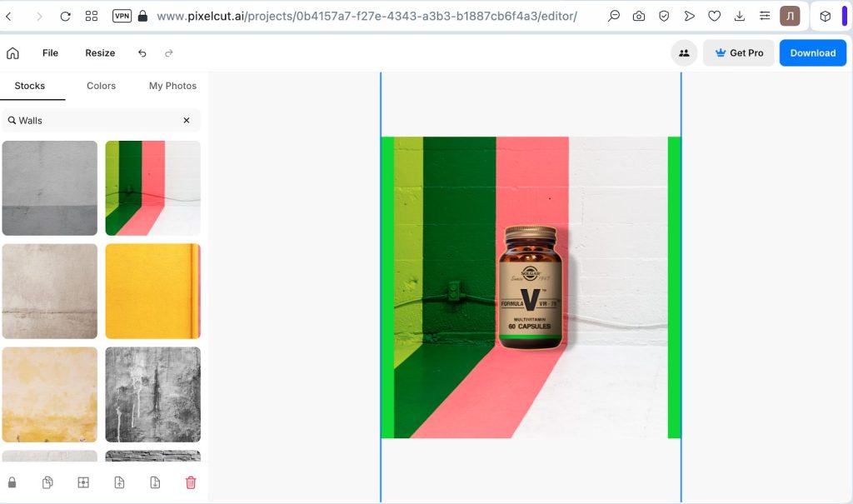The height and width of the screenshot is (504, 853).
Task: Open the search/zoom icon in browser toolbar
Action: [614, 17]
